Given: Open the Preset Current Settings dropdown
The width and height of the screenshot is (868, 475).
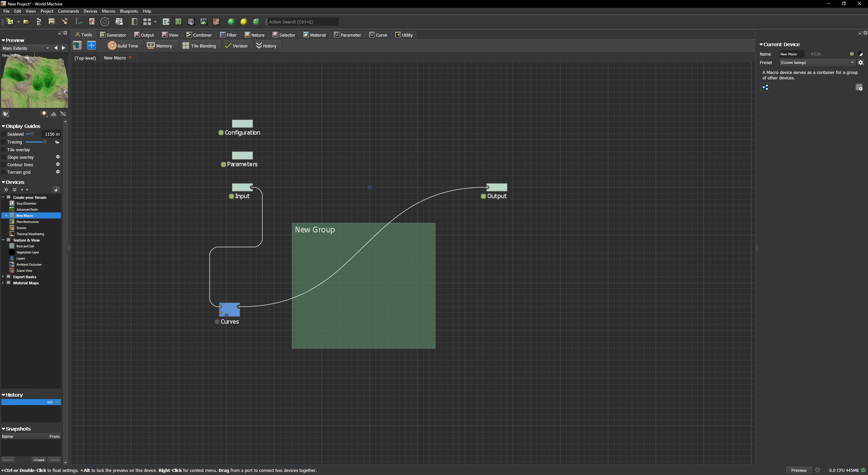Looking at the screenshot, I should coord(817,62).
